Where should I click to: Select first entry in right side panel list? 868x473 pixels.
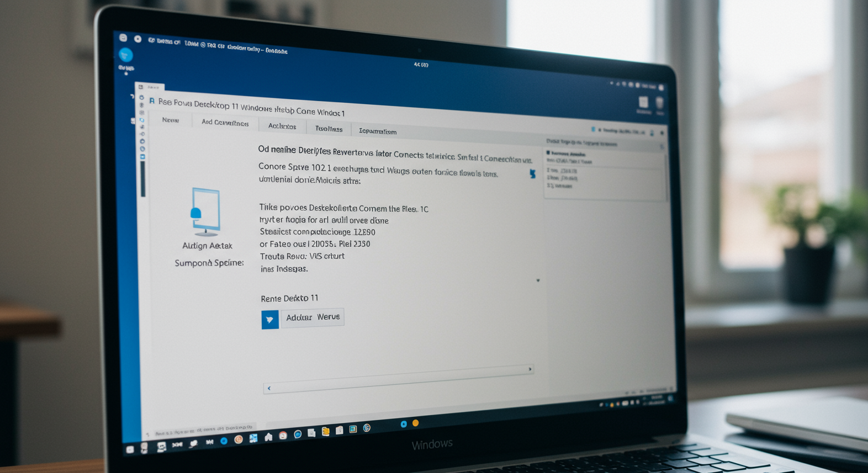coord(566,152)
